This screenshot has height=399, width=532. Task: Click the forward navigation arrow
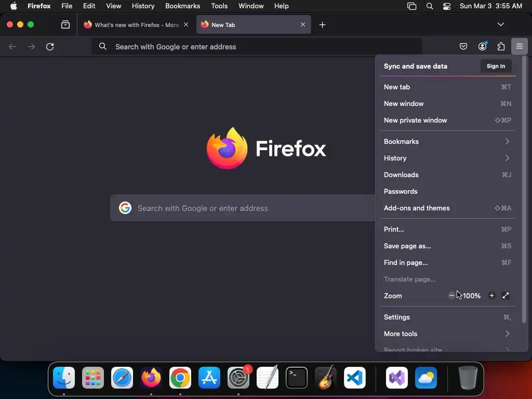31,46
